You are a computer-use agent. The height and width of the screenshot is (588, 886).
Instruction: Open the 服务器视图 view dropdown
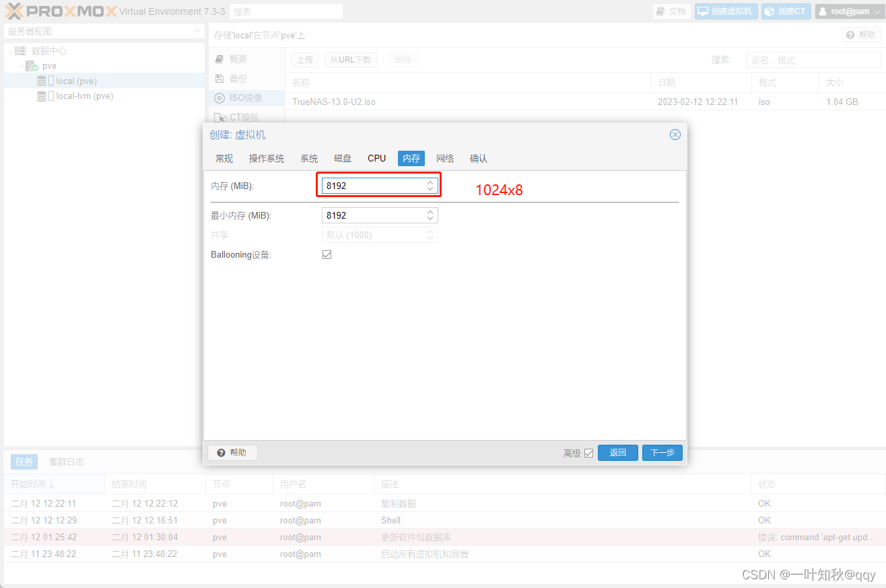click(x=104, y=32)
